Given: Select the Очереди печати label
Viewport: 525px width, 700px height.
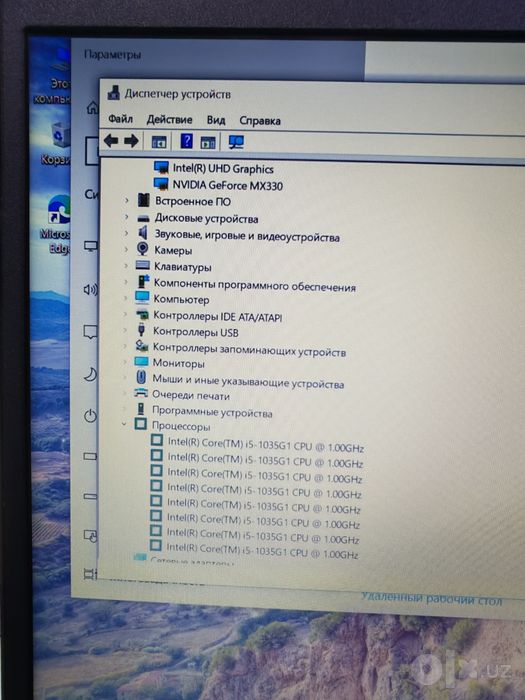Looking at the screenshot, I should [191, 395].
